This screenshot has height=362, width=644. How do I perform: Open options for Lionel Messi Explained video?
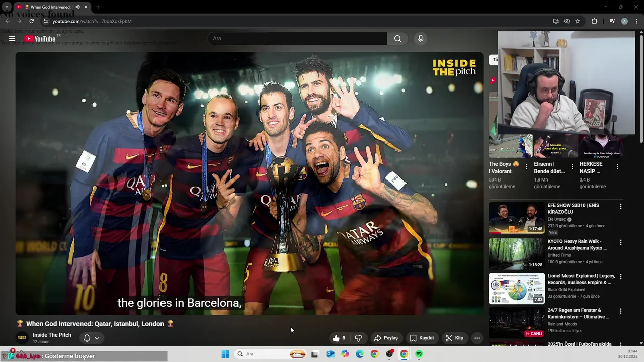[x=620, y=277]
